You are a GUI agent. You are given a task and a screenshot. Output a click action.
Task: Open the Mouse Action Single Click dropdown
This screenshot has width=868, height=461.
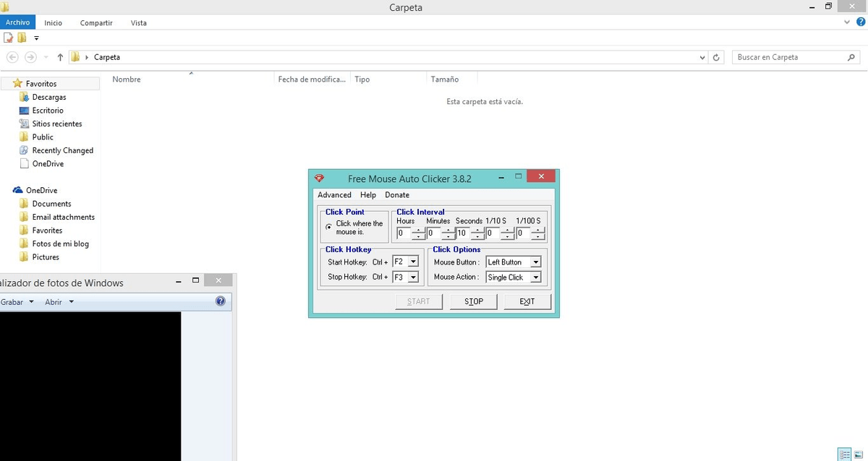pos(536,277)
